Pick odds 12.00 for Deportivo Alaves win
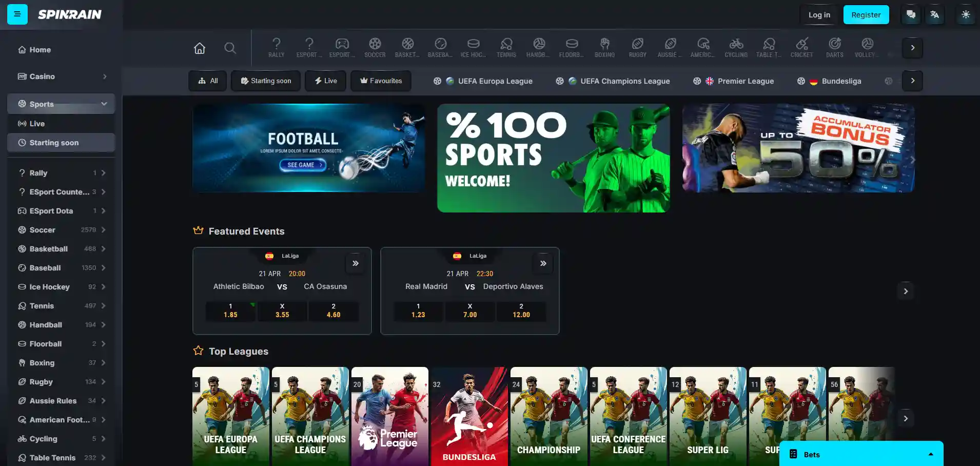Screen dimensions: 980x466 pos(521,311)
